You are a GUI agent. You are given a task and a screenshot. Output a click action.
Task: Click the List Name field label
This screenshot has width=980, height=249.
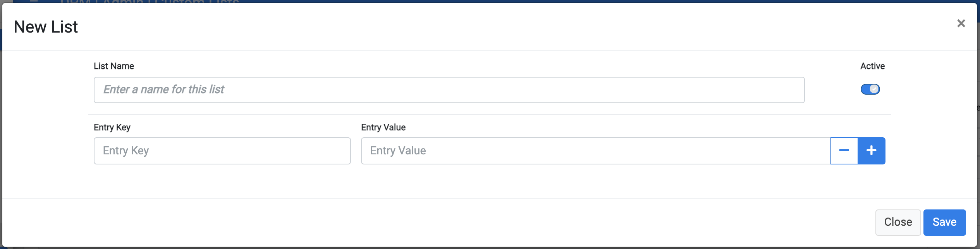(114, 66)
